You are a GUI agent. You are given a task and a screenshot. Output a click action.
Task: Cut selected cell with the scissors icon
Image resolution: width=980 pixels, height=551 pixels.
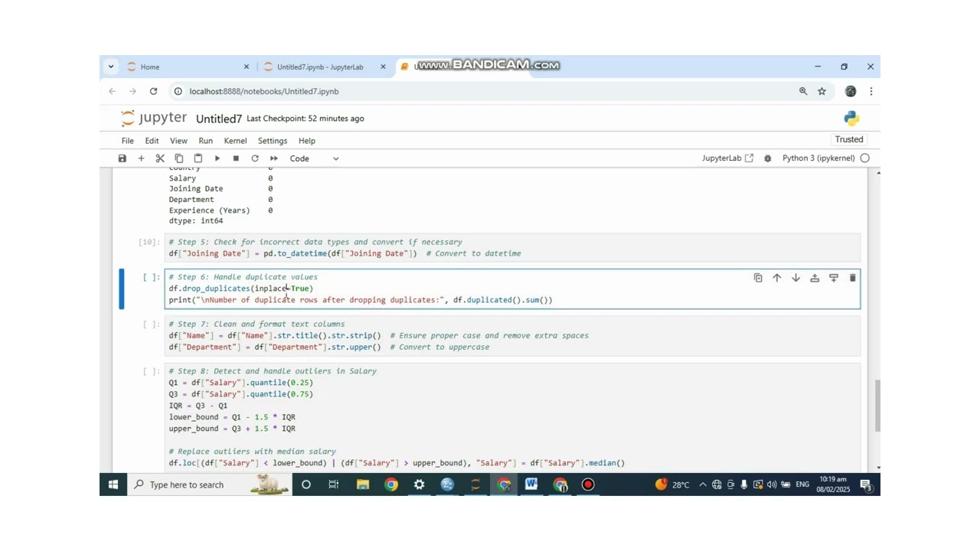coord(160,158)
